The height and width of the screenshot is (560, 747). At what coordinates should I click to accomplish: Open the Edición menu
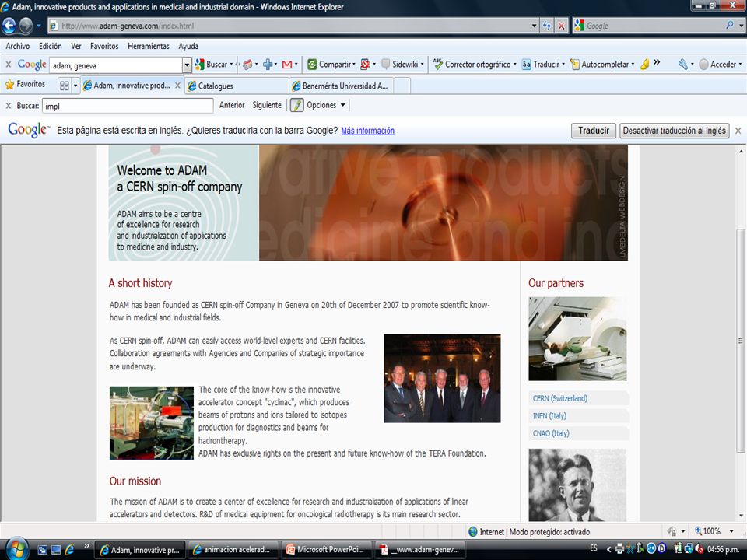coord(50,46)
